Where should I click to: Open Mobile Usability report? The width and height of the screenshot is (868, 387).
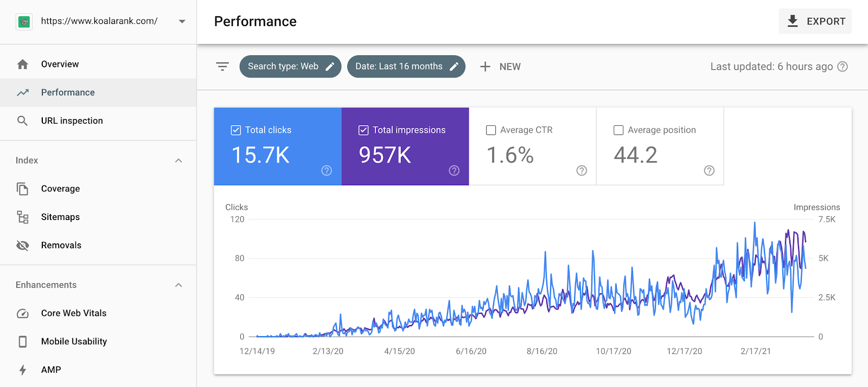click(98, 341)
